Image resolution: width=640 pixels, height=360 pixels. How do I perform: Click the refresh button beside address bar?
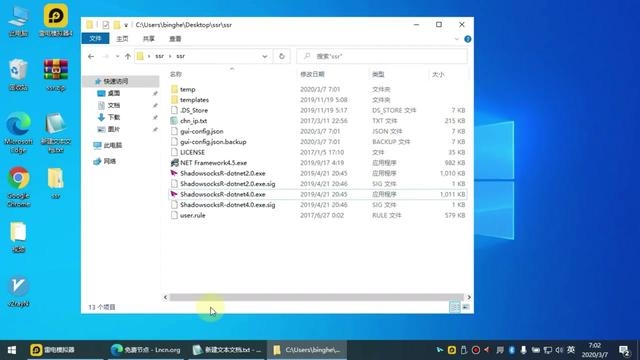(x=282, y=56)
